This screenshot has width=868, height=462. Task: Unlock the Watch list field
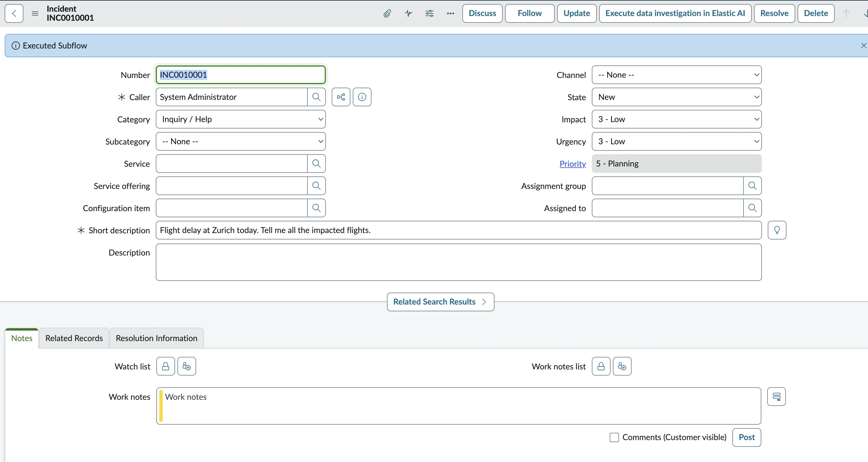coord(165,367)
